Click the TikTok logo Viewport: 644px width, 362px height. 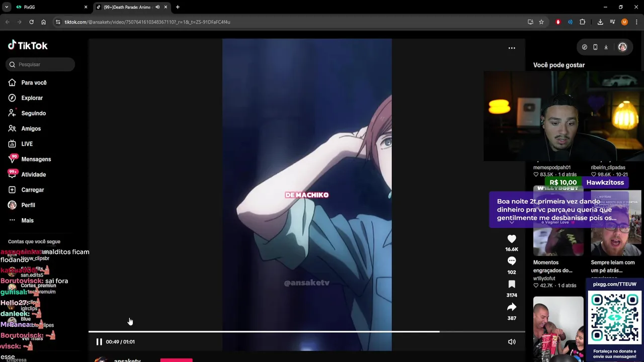[28, 45]
